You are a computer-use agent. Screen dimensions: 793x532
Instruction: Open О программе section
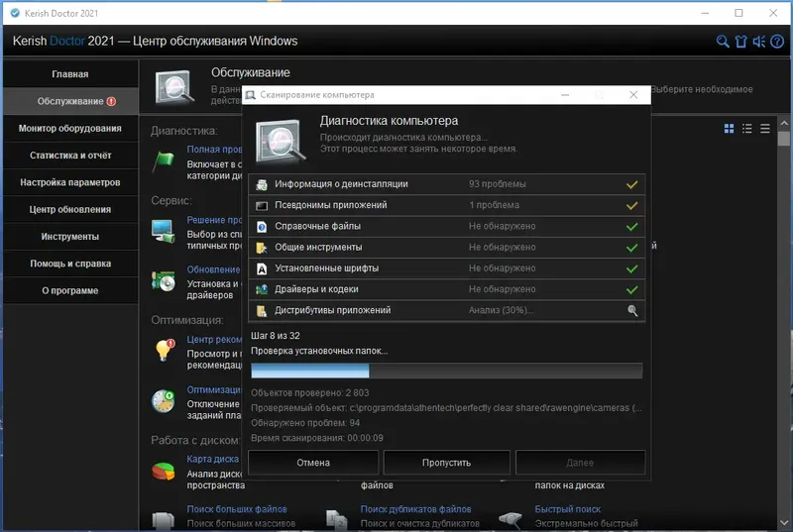click(70, 290)
